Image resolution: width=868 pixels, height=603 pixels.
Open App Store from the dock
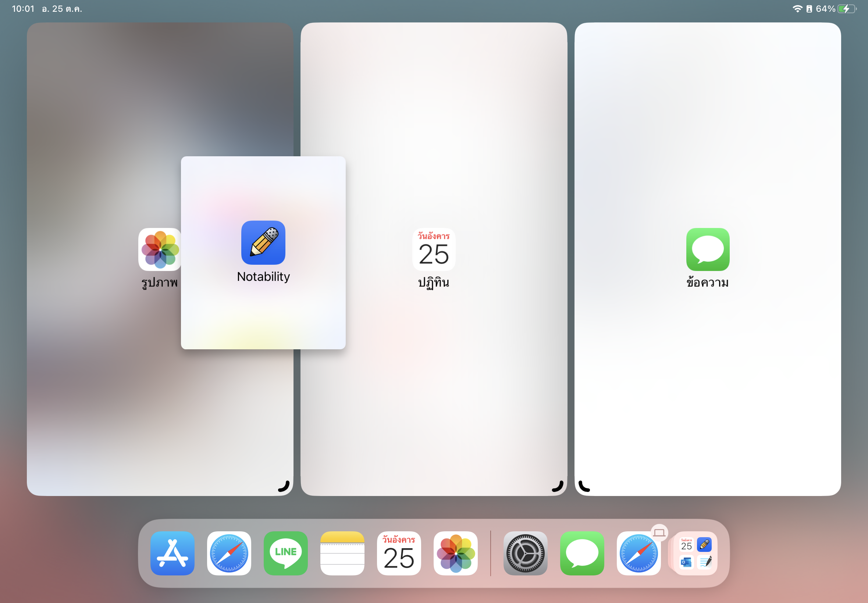coord(172,553)
